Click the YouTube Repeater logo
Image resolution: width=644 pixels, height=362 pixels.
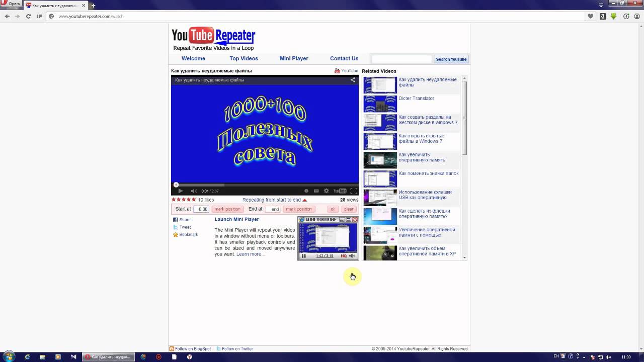pyautogui.click(x=213, y=39)
